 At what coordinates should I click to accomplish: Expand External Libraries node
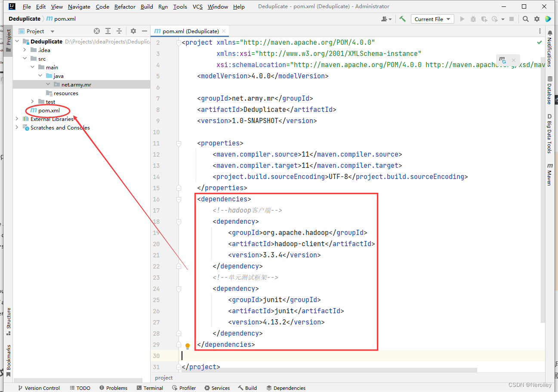click(x=17, y=119)
